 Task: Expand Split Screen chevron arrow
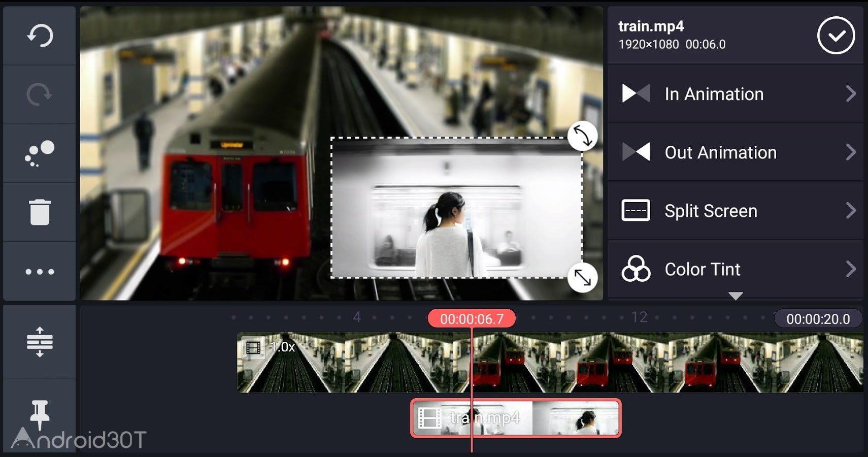point(851,210)
